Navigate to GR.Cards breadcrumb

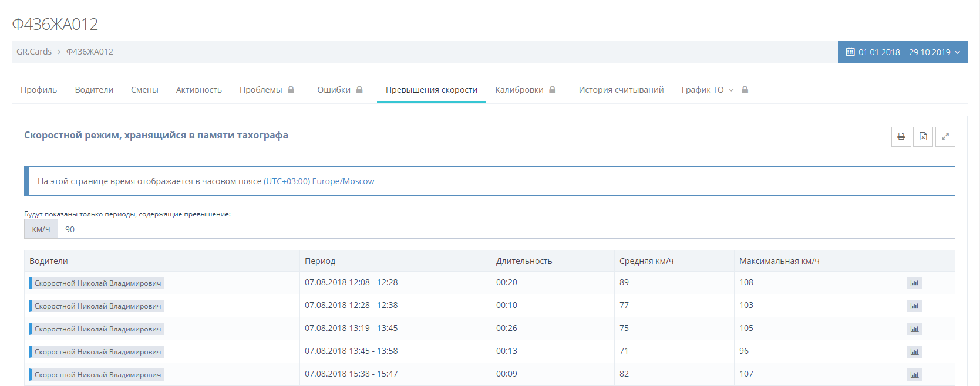coord(34,52)
